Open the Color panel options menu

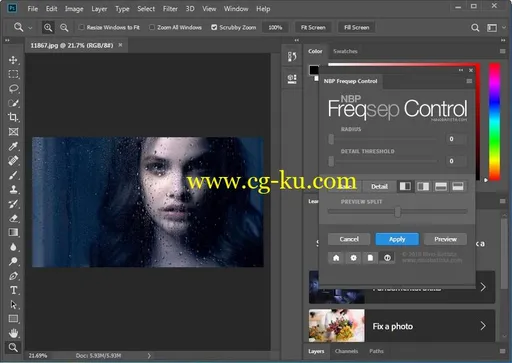click(502, 51)
